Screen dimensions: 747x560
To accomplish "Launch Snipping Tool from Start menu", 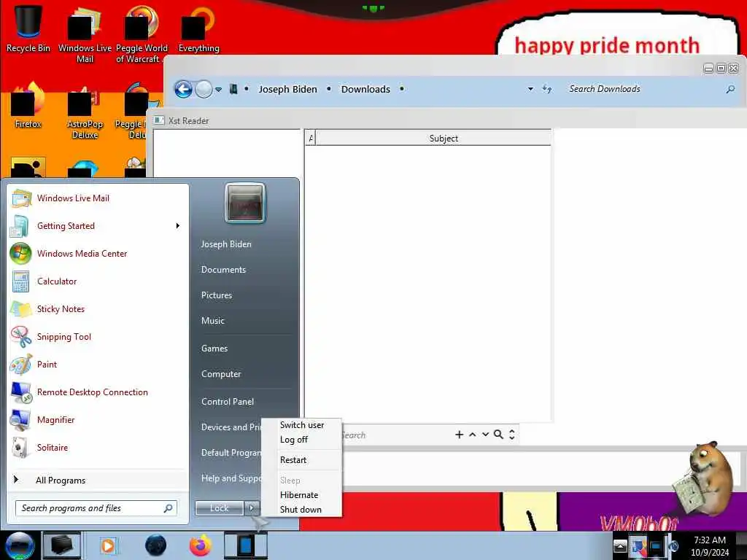I will [x=98, y=336].
